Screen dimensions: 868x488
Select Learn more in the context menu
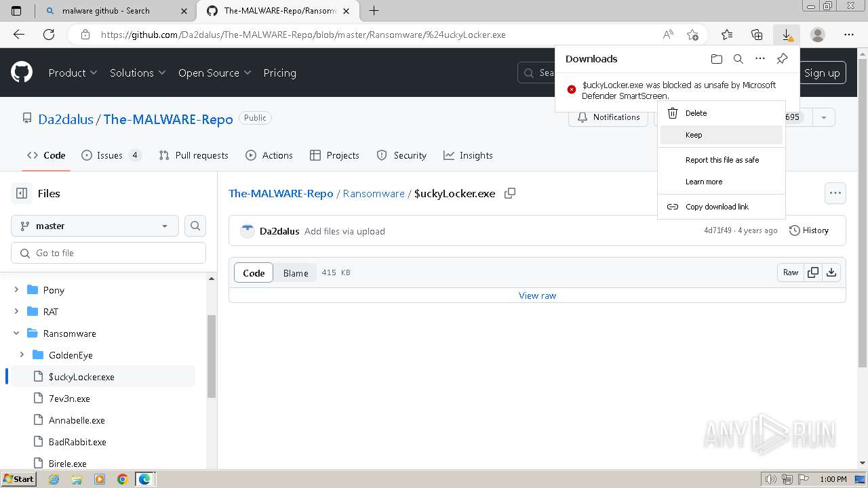722,182
